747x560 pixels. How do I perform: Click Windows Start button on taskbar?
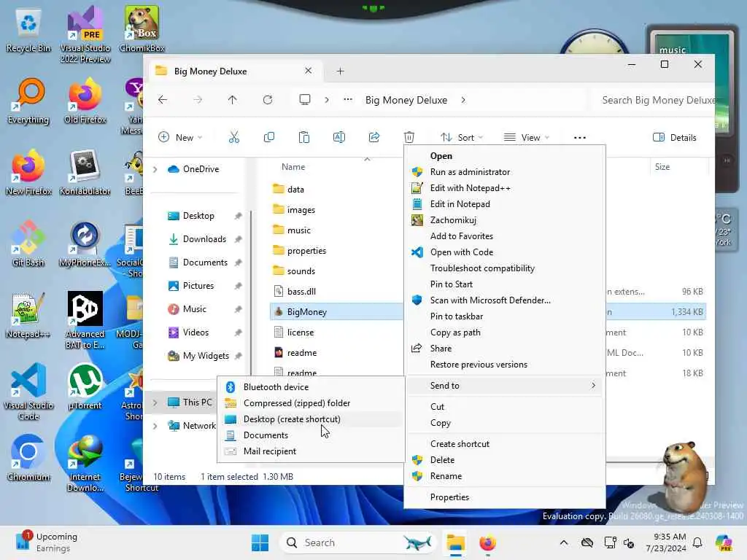tap(260, 542)
